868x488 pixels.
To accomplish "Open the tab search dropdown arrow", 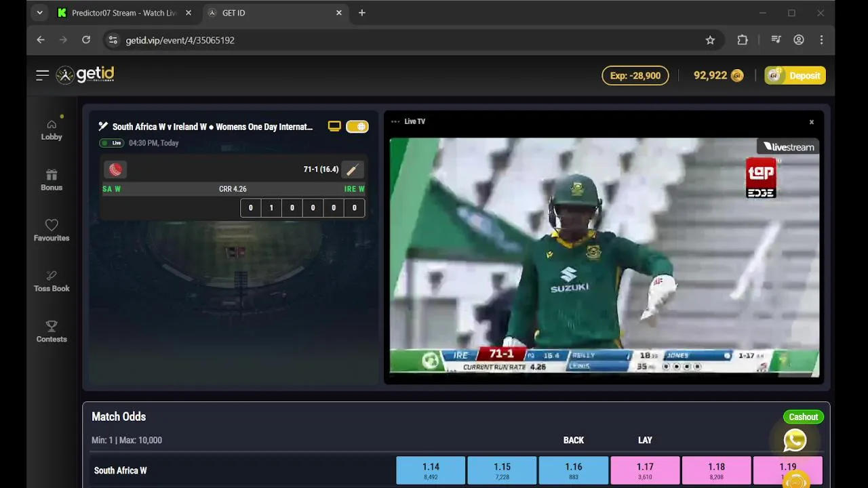I will click(39, 13).
